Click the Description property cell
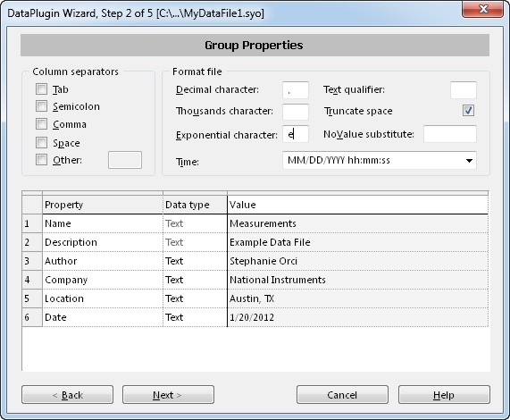 (103, 242)
